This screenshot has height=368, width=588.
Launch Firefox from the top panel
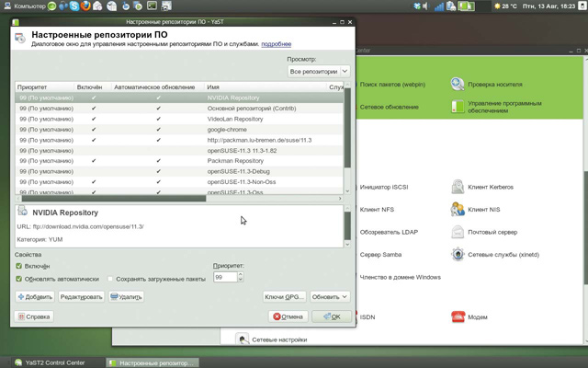[85, 6]
